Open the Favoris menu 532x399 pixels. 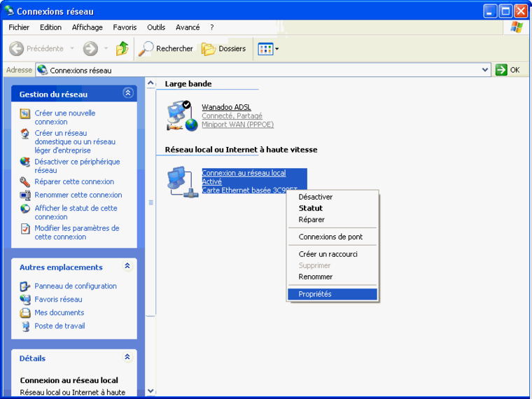click(x=125, y=27)
